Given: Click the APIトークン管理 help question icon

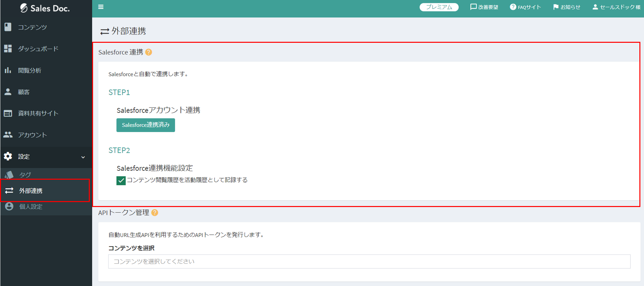Looking at the screenshot, I should click(155, 213).
